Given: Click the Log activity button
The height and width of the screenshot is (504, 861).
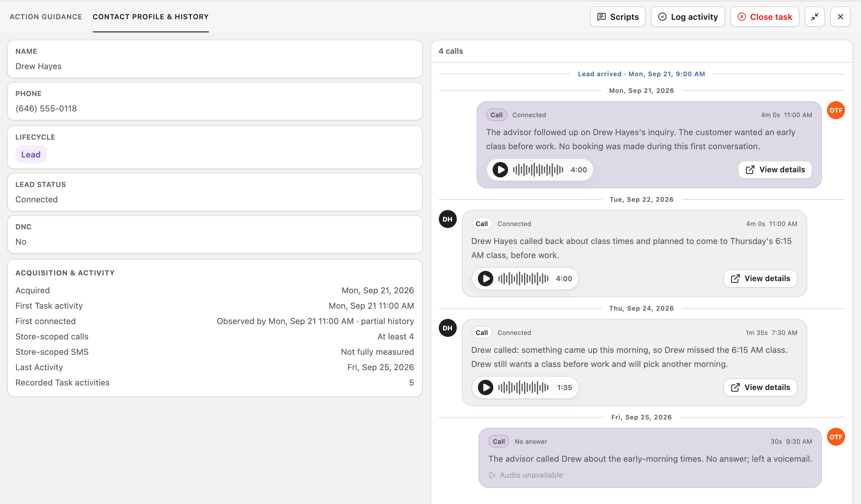Looking at the screenshot, I should tap(688, 17).
